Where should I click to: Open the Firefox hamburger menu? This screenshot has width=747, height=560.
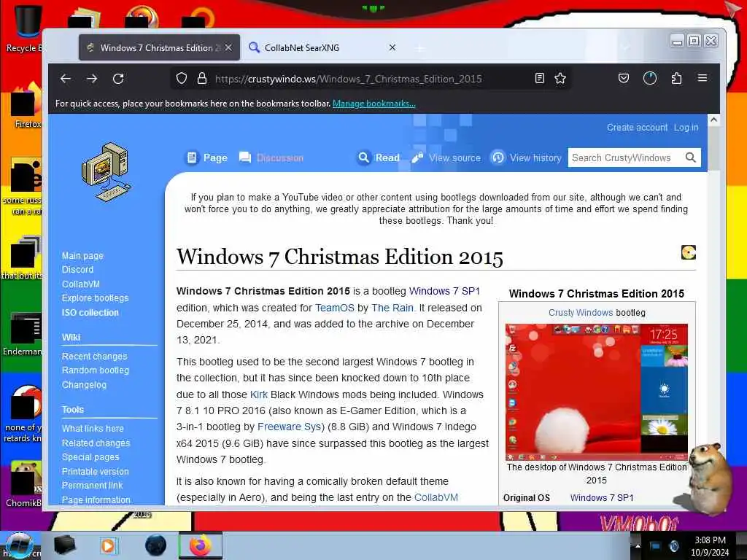(x=703, y=77)
